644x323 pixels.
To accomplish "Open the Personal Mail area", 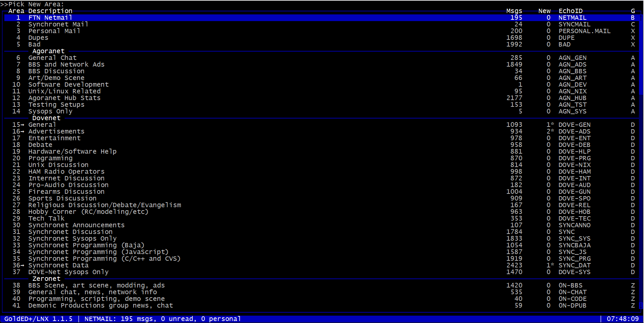I will point(322,31).
